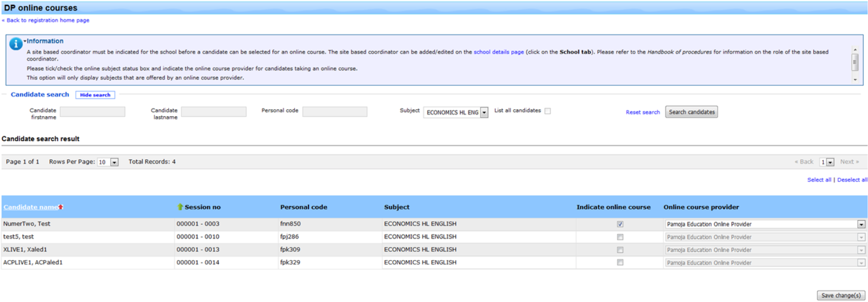Image resolution: width=868 pixels, height=302 pixels.
Task: Open provider dropdown for NumerTwo, Test
Action: click(861, 225)
